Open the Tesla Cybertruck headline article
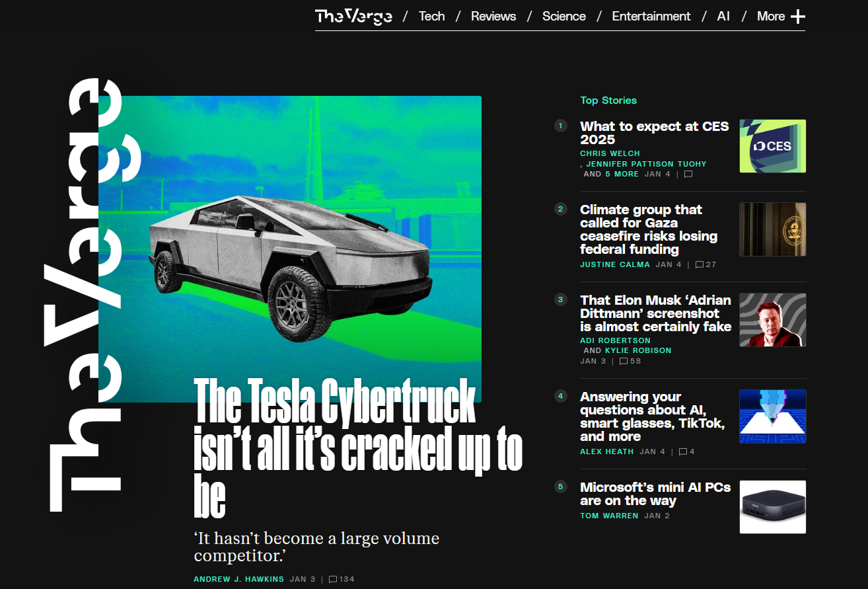The image size is (868, 589). pos(357,448)
